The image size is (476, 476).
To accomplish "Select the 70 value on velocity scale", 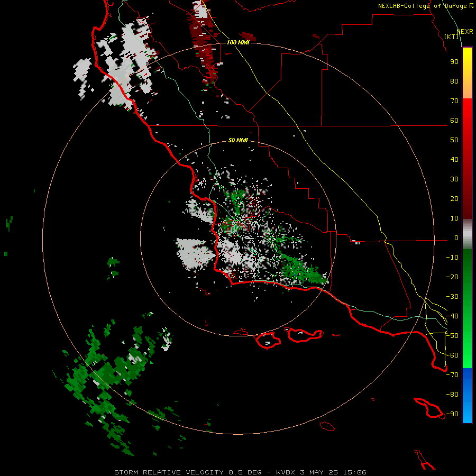I will coord(454,101).
